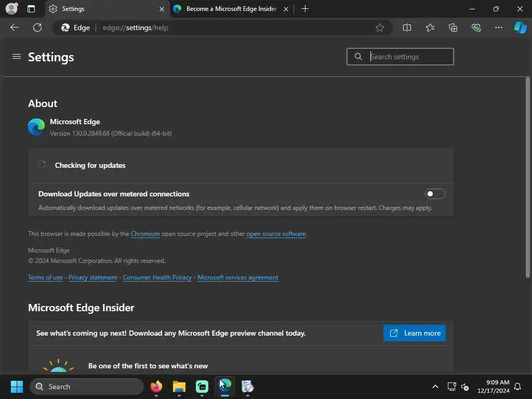This screenshot has width=532, height=399.
Task: Add this page to favorites star
Action: click(380, 28)
